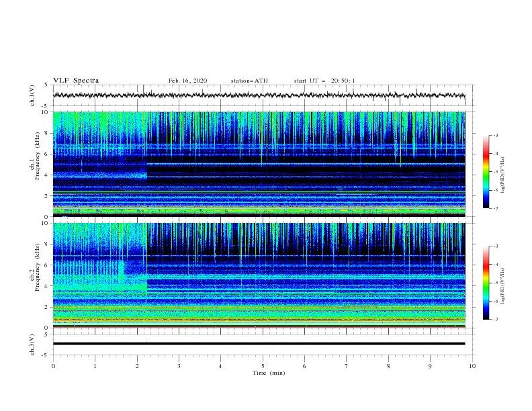Click the ch.1 waveform trace
This screenshot has width=532, height=411.
pyautogui.click(x=259, y=95)
